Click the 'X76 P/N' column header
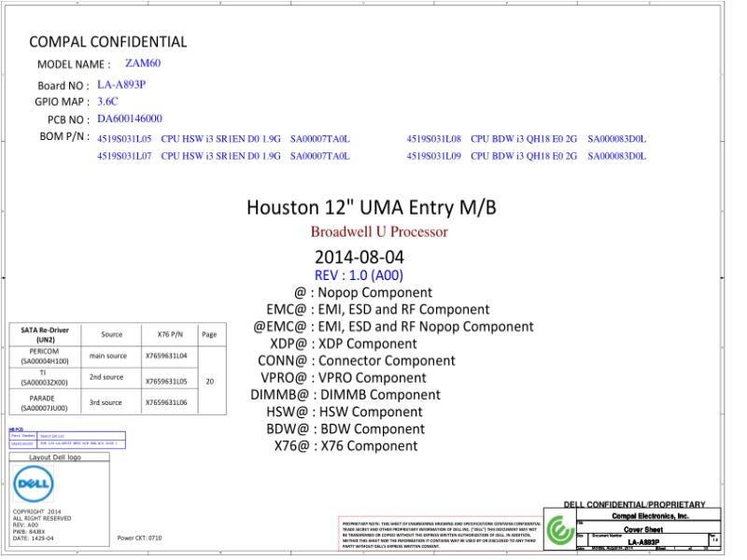Image resolution: width=747 pixels, height=560 pixels. (x=170, y=334)
